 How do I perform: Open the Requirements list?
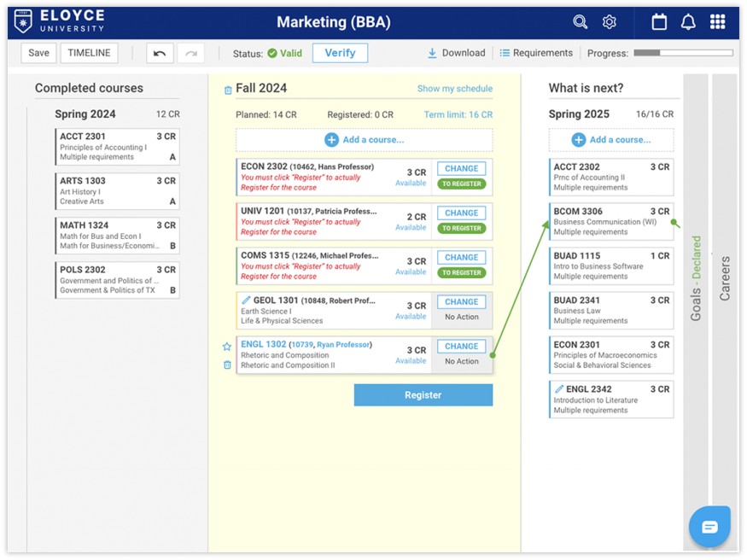[536, 53]
